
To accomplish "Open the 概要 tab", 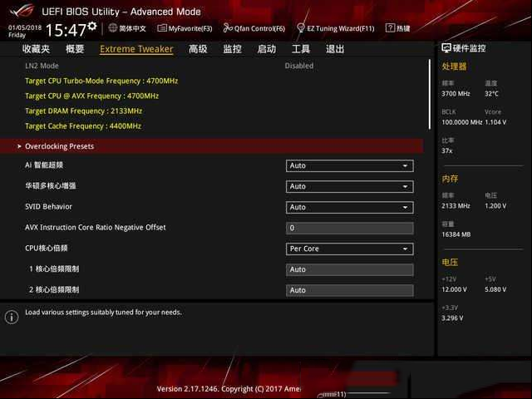I will point(75,49).
